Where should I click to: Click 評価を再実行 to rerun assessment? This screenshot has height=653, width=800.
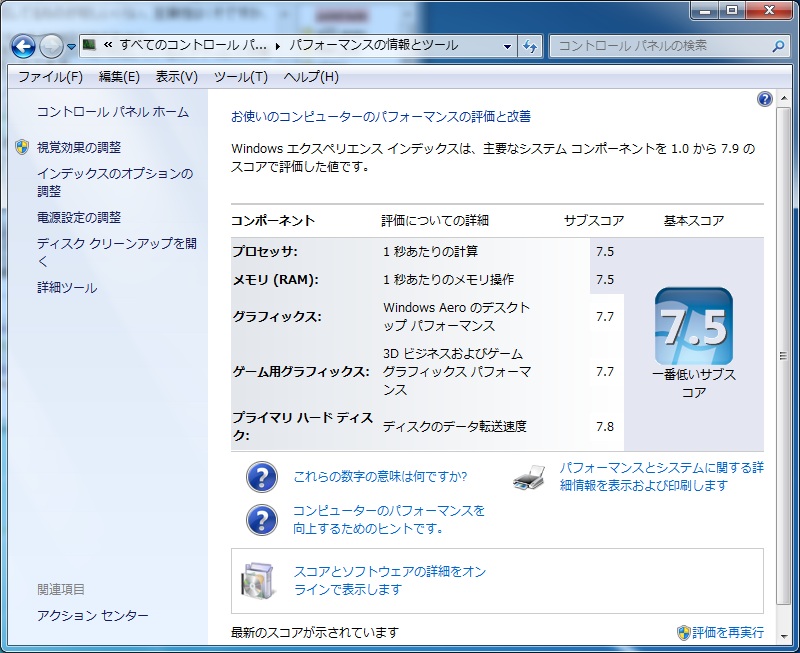[727, 632]
